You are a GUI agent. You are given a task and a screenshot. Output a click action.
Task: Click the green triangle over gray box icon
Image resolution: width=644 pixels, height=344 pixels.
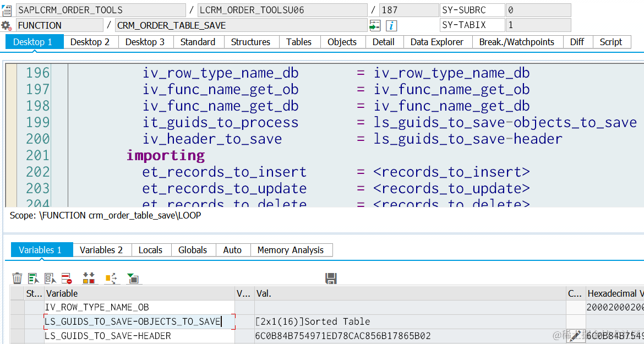133,279
